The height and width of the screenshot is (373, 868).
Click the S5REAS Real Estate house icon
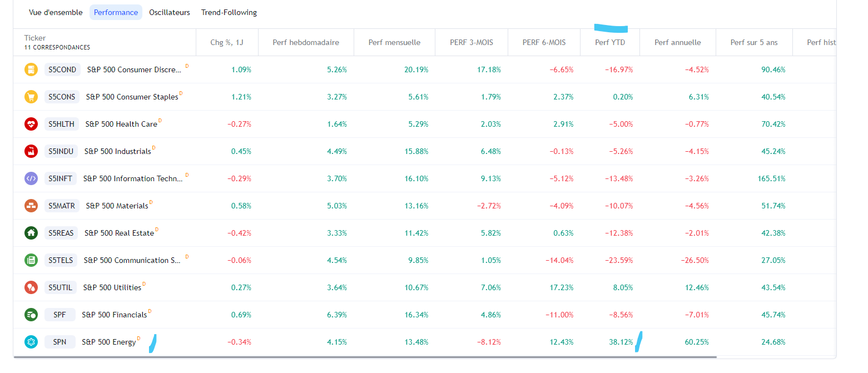(31, 233)
